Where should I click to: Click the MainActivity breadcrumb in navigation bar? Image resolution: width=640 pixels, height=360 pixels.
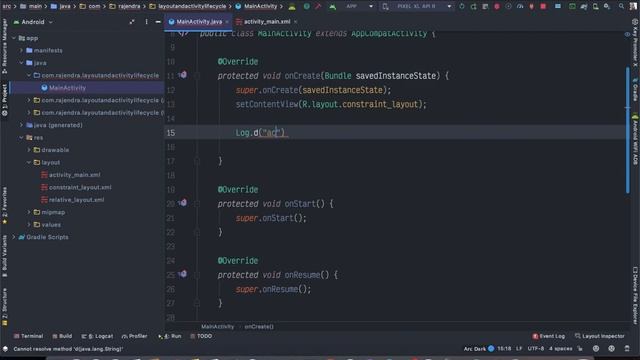(257, 6)
